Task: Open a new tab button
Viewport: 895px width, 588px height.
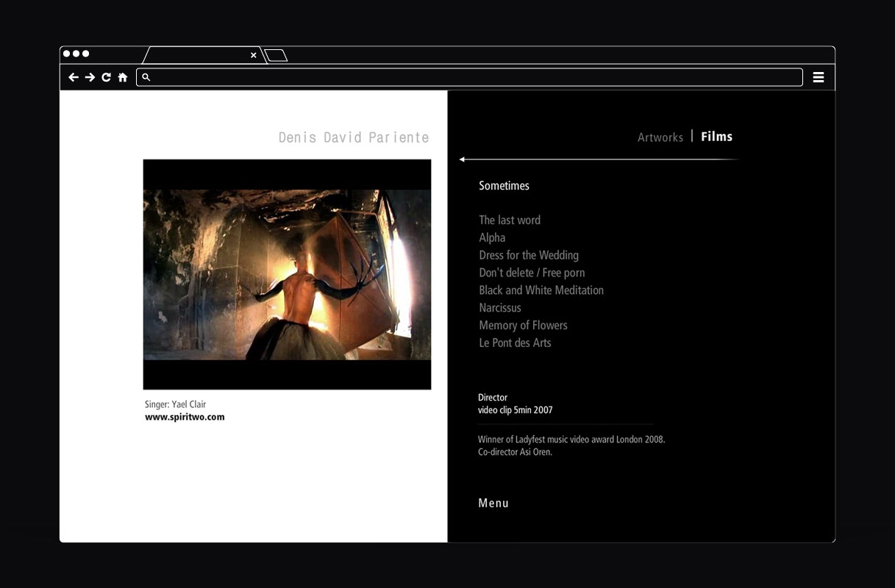Action: click(276, 55)
